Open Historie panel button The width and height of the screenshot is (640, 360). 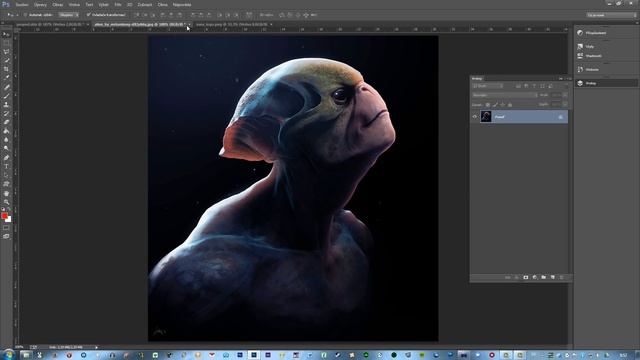coord(606,69)
